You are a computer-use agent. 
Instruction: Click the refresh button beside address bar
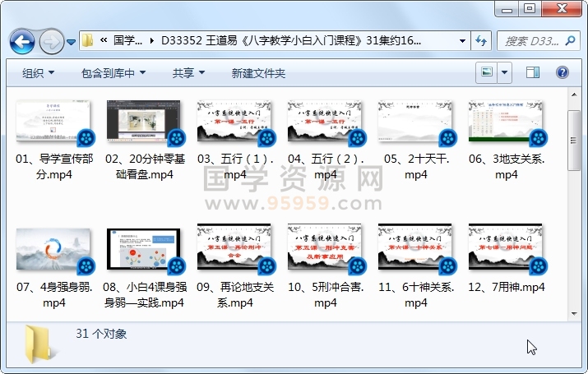click(x=481, y=40)
